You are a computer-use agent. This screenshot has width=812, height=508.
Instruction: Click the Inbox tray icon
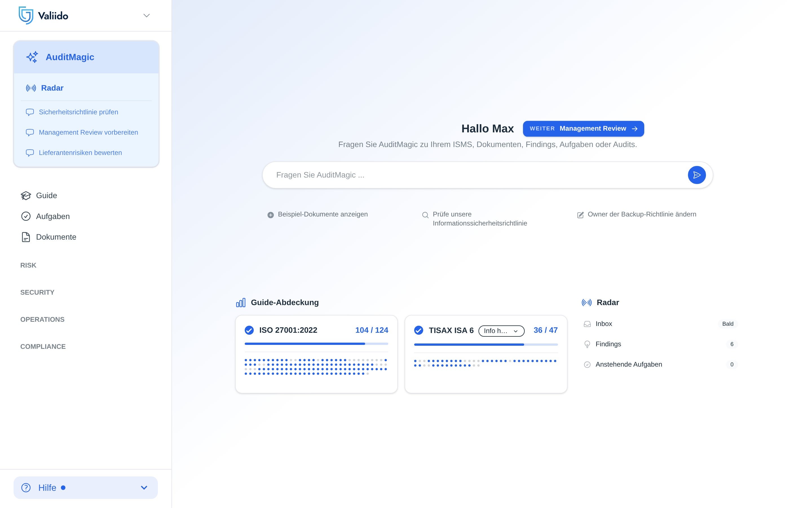[x=587, y=324]
